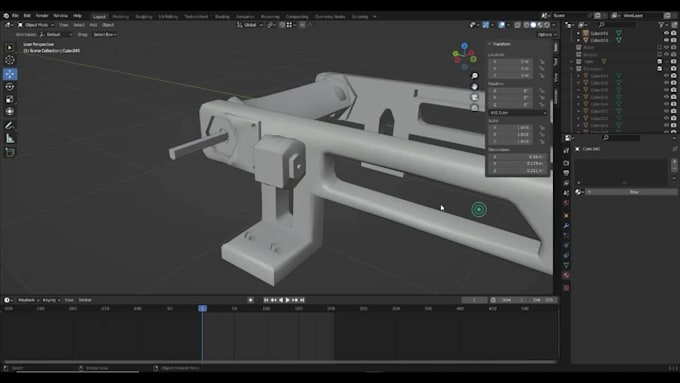Screen dimensions: 680x383
Task: Activate the combined Transform tool
Action: coord(10,111)
